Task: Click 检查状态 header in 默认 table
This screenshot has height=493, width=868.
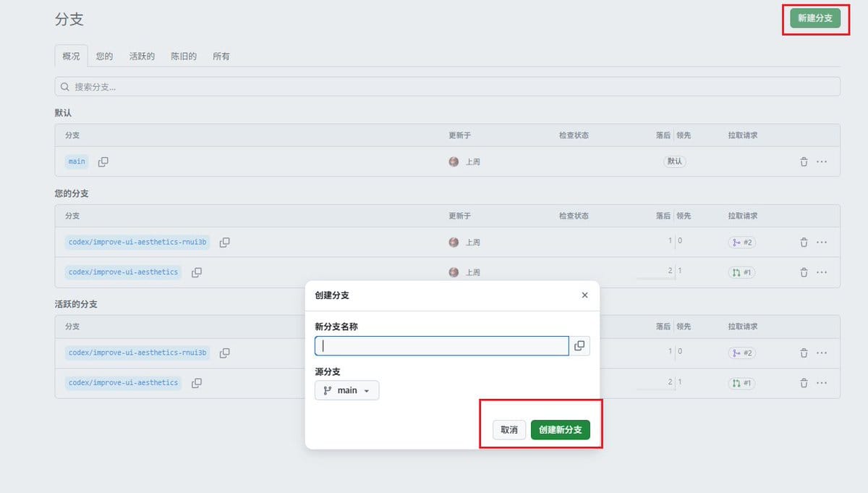Action: [x=574, y=135]
